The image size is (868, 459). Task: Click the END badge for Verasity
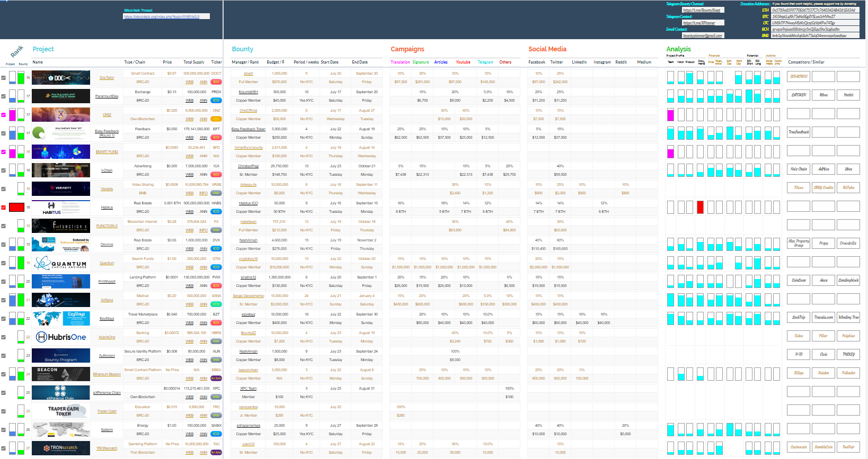tap(216, 193)
